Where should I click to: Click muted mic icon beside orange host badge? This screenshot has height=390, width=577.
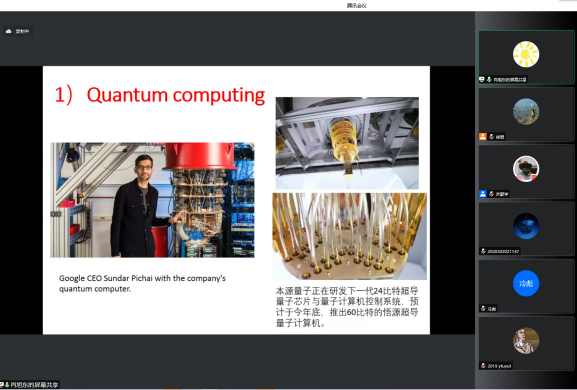(x=491, y=136)
